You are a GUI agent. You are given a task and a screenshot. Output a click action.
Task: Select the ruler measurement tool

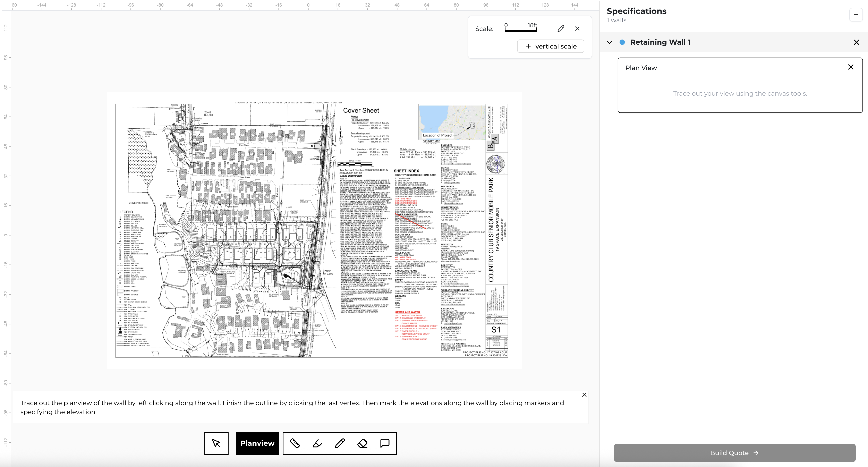click(x=295, y=443)
